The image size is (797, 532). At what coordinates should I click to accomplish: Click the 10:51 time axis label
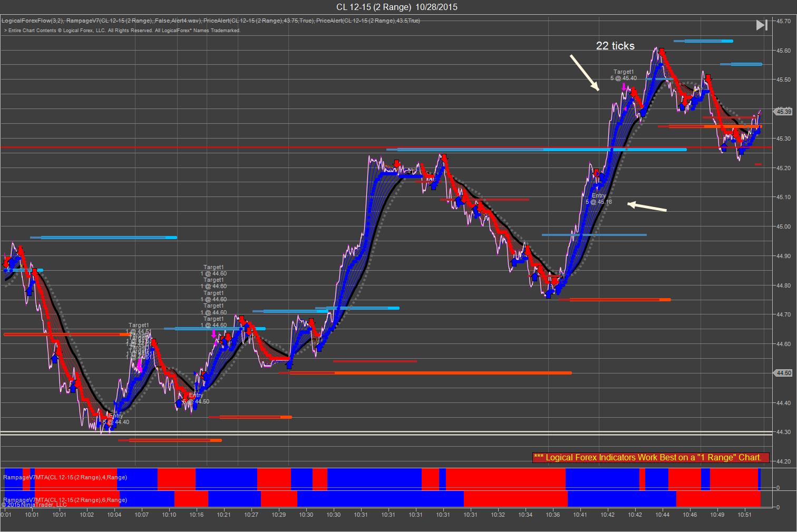tap(744, 515)
